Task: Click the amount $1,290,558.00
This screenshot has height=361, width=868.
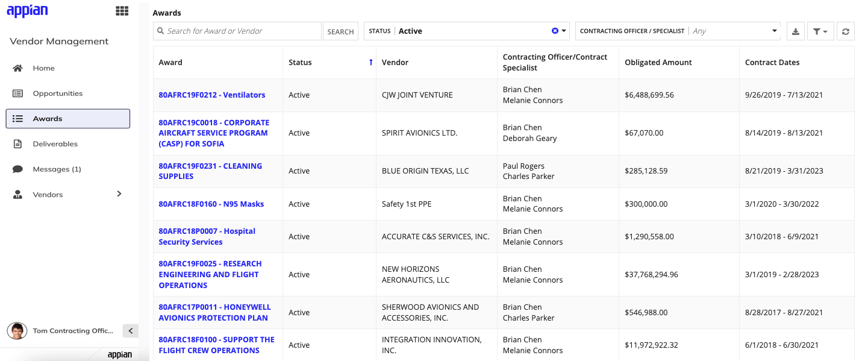Action: point(649,237)
